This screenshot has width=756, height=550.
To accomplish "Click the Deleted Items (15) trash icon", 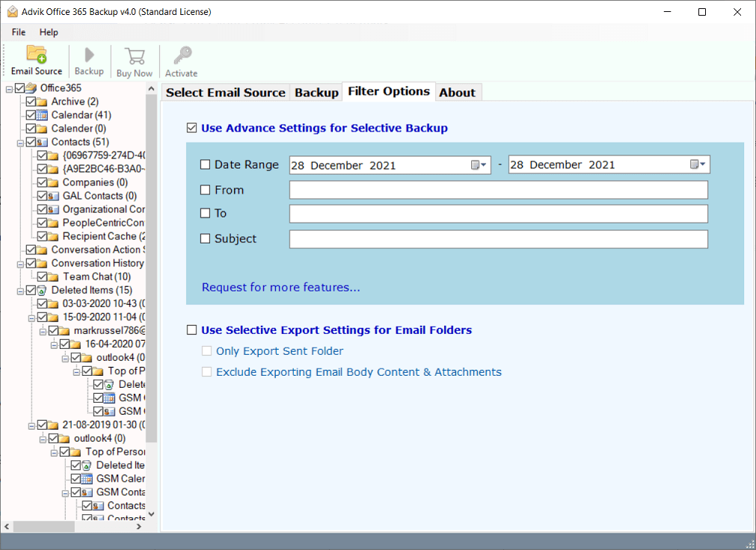I will click(42, 290).
